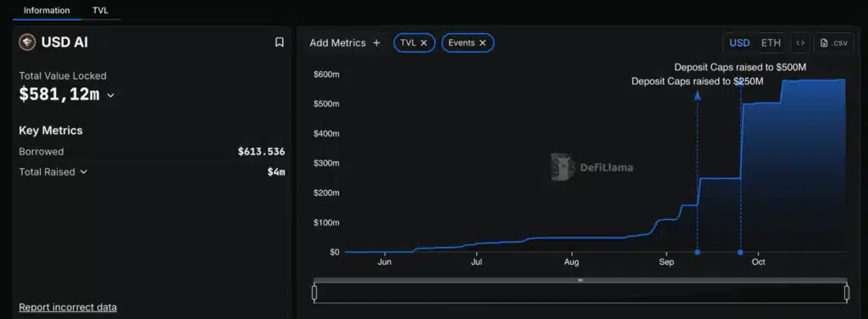Click the $100m y-axis label
This screenshot has width=868, height=319.
(326, 222)
